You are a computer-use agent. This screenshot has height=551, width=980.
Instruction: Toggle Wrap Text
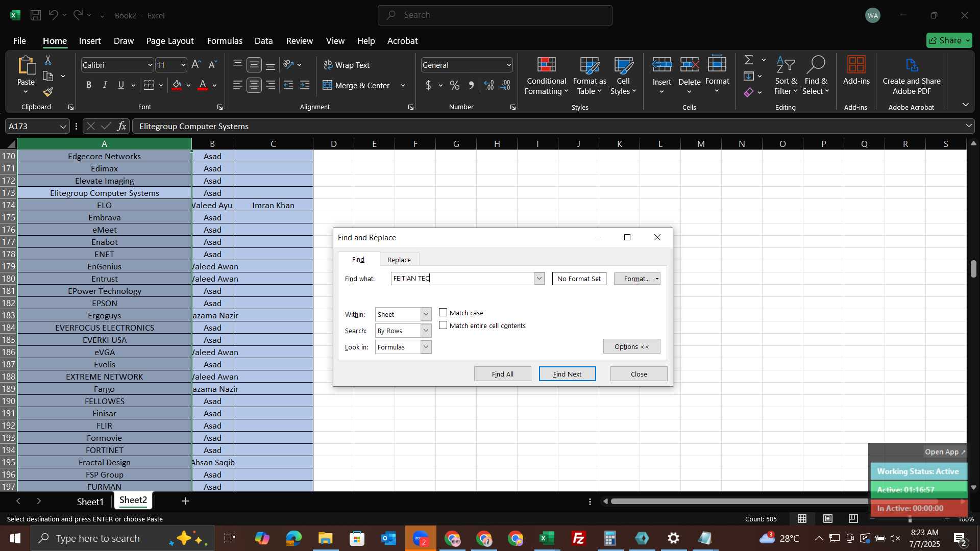(347, 65)
